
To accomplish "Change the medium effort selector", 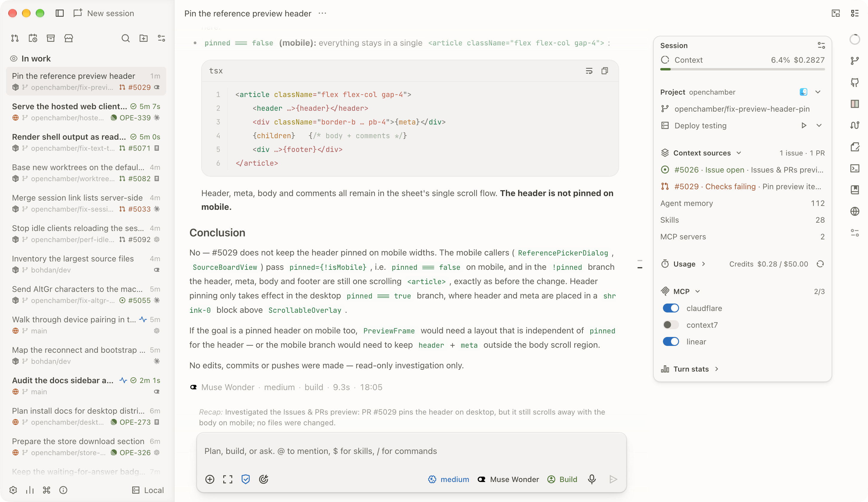I will tap(448, 479).
